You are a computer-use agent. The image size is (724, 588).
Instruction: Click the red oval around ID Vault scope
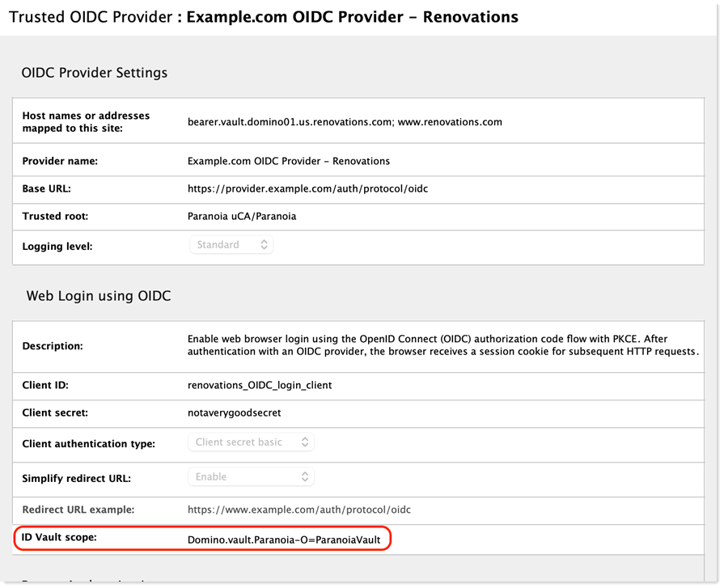391,538
